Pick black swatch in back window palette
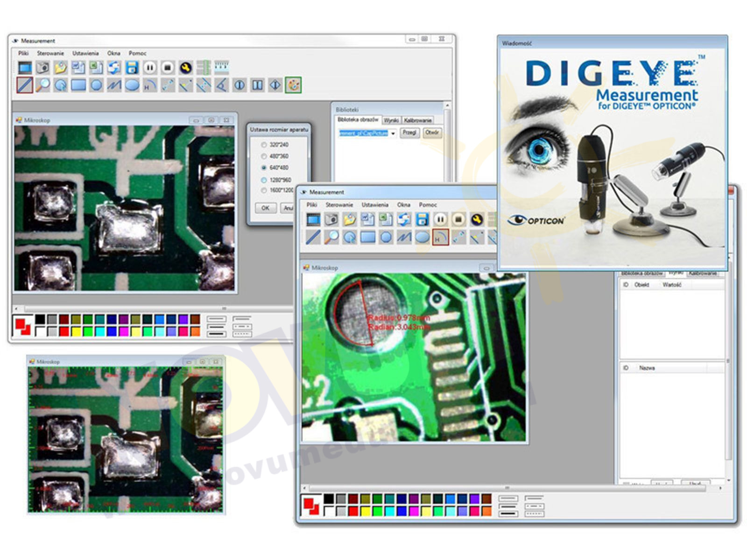Image resolution: width=747 pixels, height=560 pixels. 41,319
